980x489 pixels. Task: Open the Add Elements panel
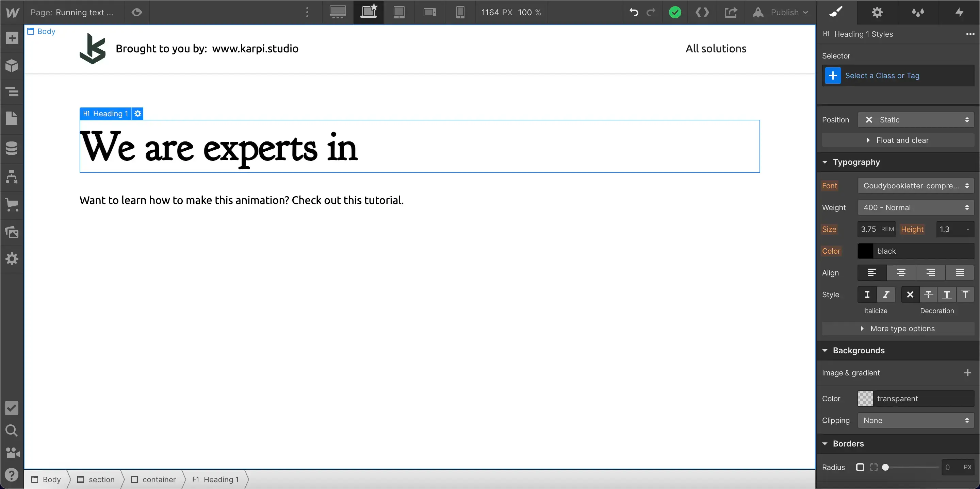pyautogui.click(x=12, y=38)
